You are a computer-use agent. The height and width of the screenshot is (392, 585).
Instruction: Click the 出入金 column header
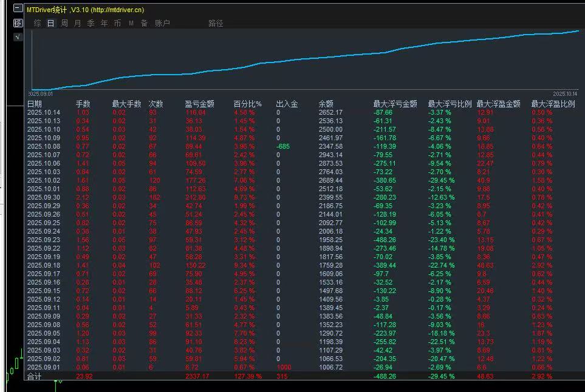point(287,104)
